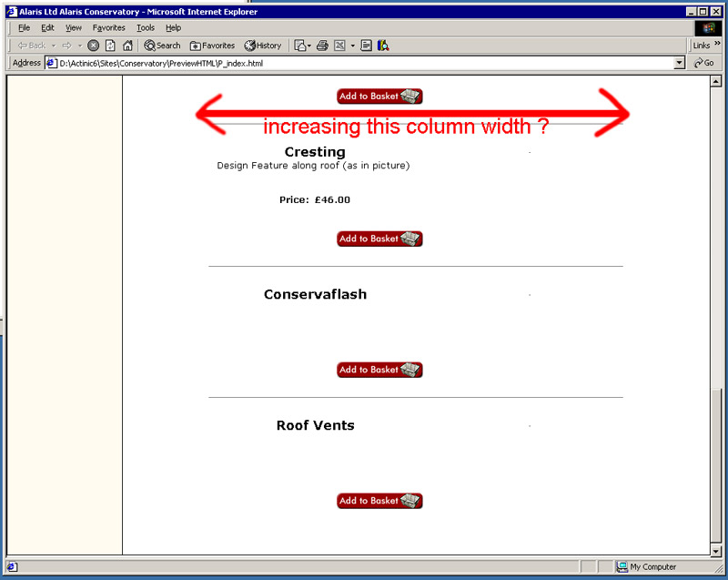The width and height of the screenshot is (728, 580).
Task: Open the Search pane
Action: click(x=163, y=46)
